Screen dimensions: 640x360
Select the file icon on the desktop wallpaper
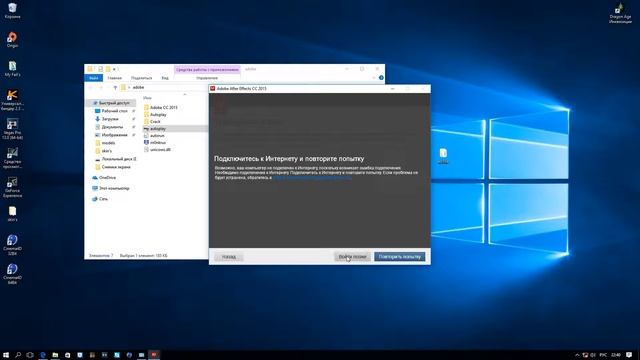443,155
